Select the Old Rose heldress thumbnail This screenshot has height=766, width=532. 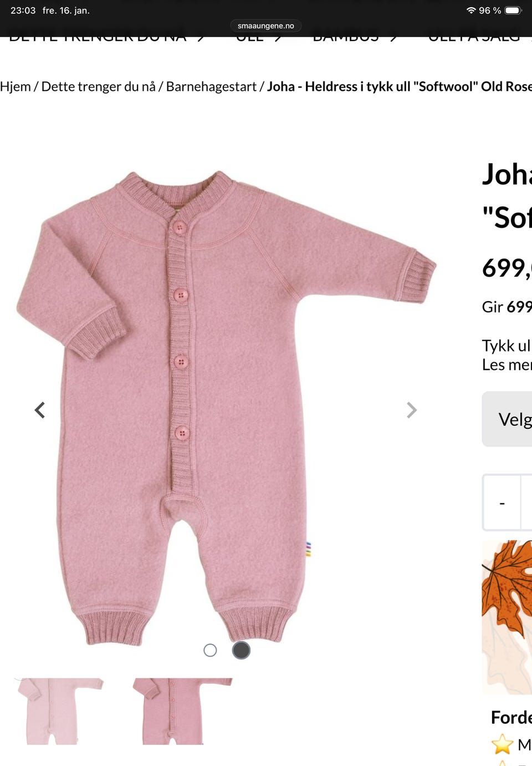[182, 711]
